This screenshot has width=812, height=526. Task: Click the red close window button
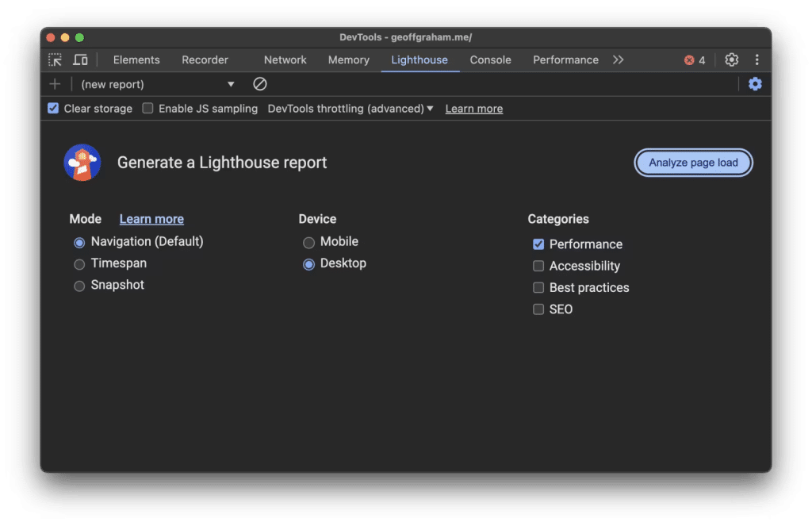click(x=51, y=37)
